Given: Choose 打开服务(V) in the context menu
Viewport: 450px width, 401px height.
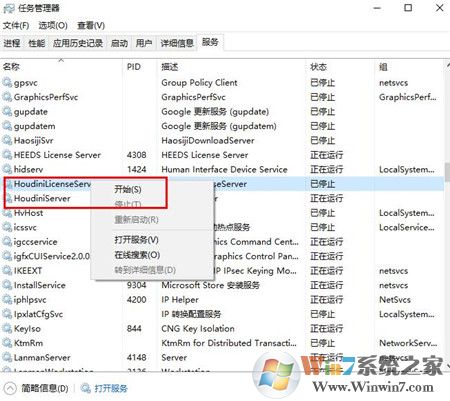Looking at the screenshot, I should coord(136,240).
